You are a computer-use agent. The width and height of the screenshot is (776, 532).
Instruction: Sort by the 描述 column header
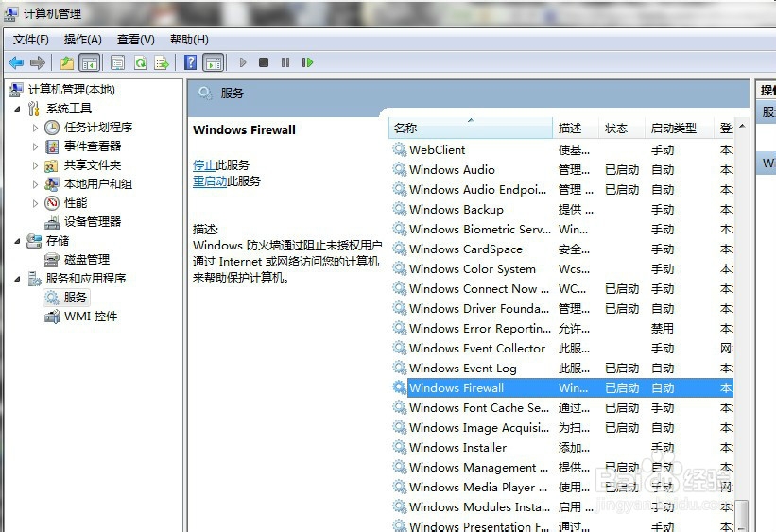[576, 129]
